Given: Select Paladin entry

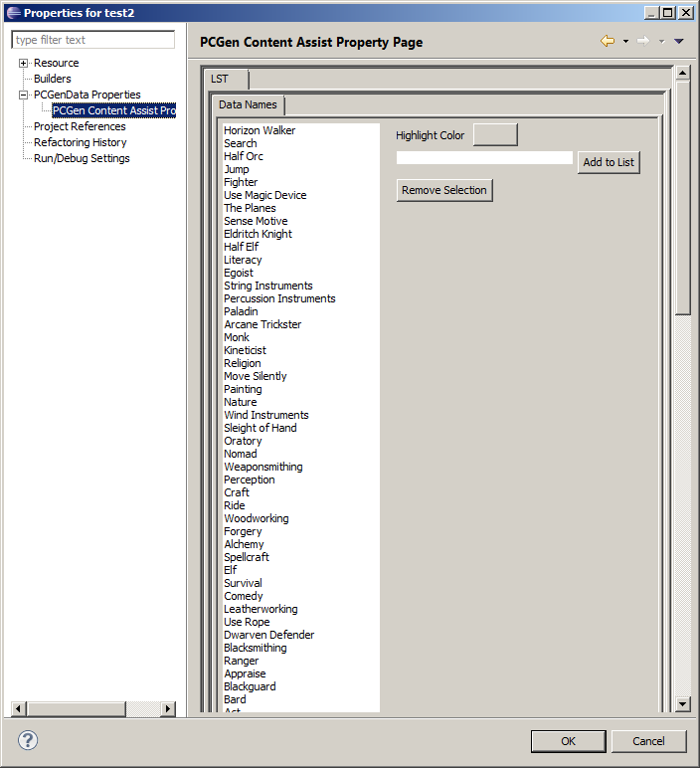Looking at the screenshot, I should coord(241,311).
